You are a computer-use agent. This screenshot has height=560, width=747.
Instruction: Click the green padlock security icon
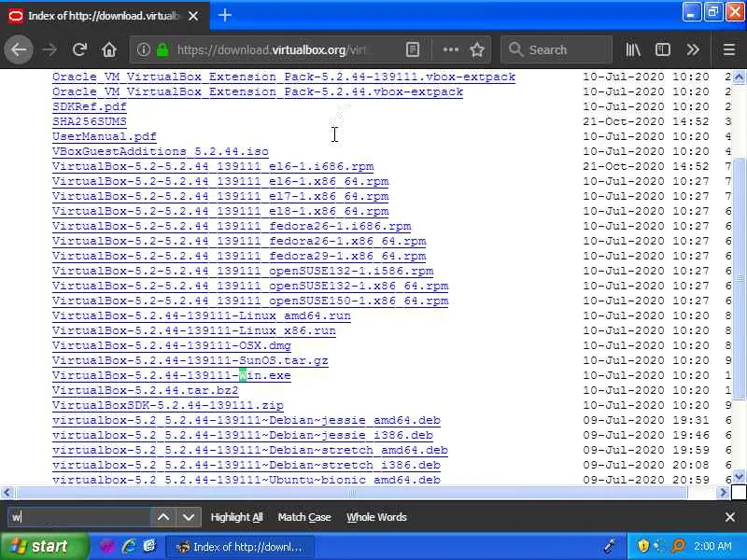click(162, 49)
